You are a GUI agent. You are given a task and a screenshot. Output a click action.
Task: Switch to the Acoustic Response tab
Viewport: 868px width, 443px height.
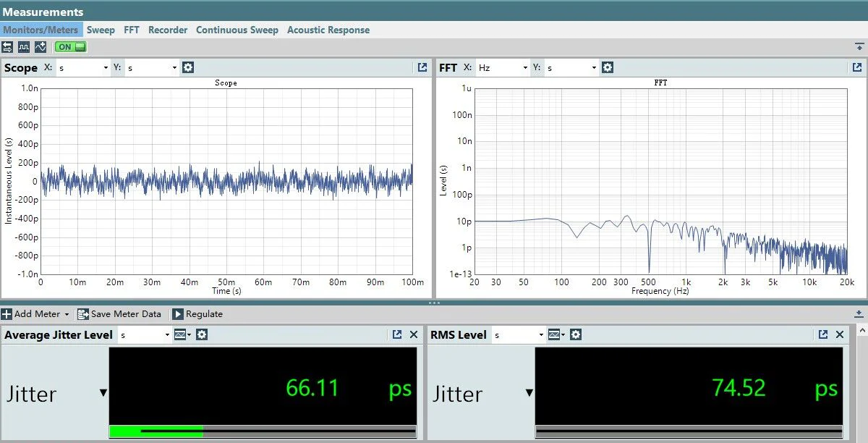coord(328,30)
